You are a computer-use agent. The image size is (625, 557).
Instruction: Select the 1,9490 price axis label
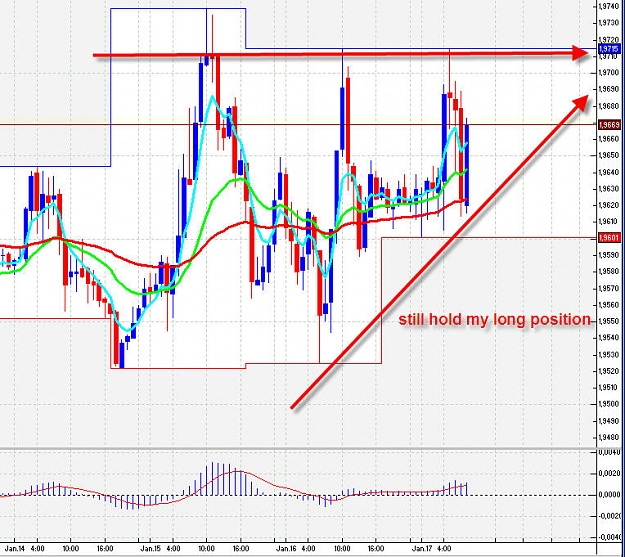(x=610, y=421)
